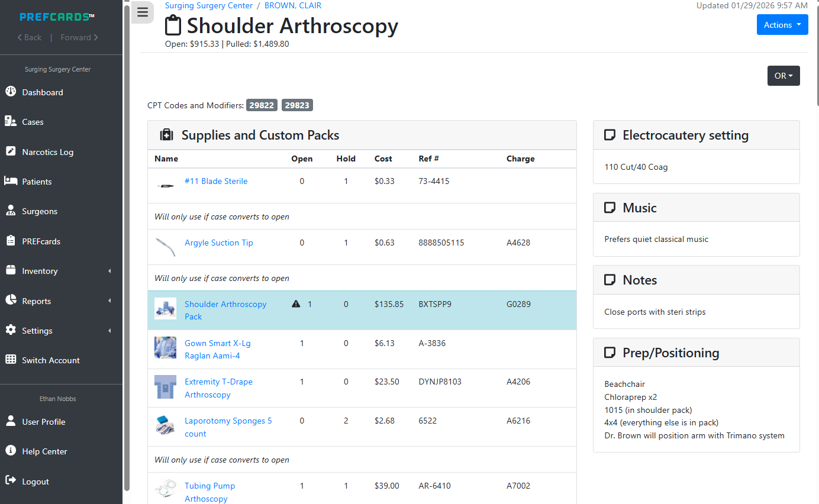
Task: Open the #11 Blade Sterile link
Action: (216, 181)
